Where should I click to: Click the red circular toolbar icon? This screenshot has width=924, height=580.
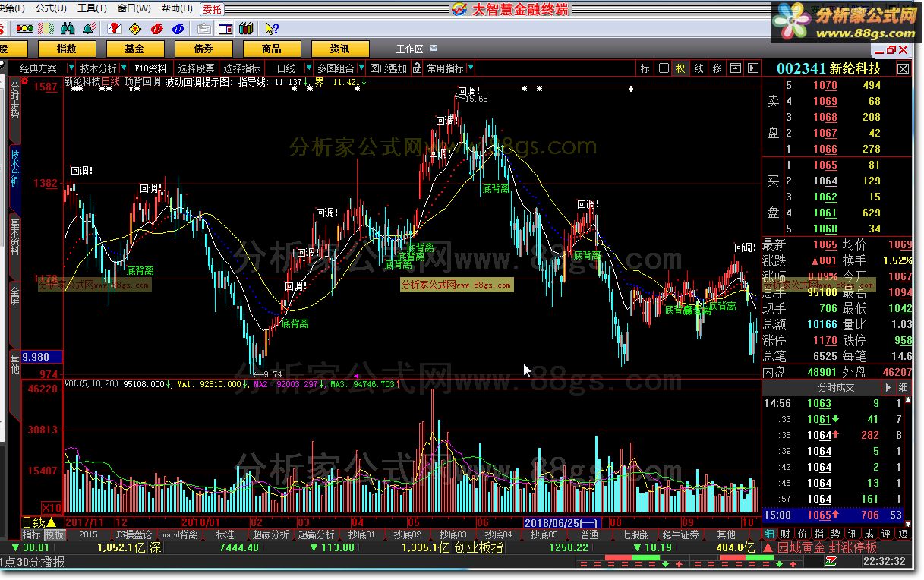click(157, 29)
